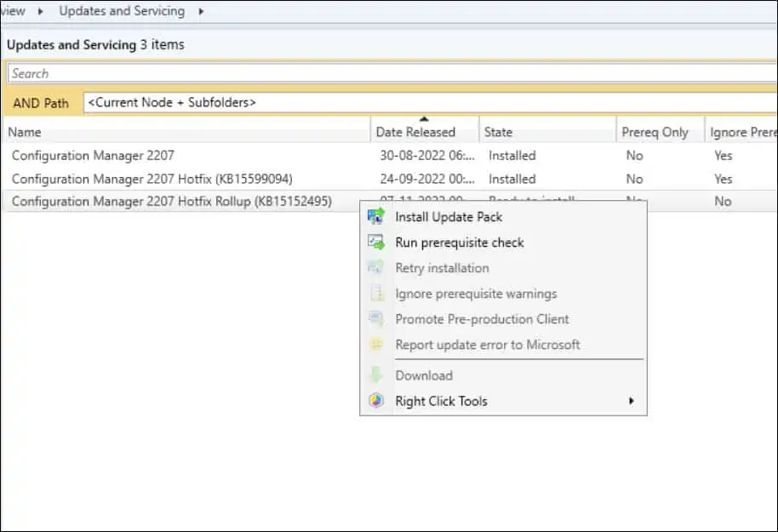This screenshot has width=778, height=532.
Task: Select the Download menu entry
Action: 503,375
